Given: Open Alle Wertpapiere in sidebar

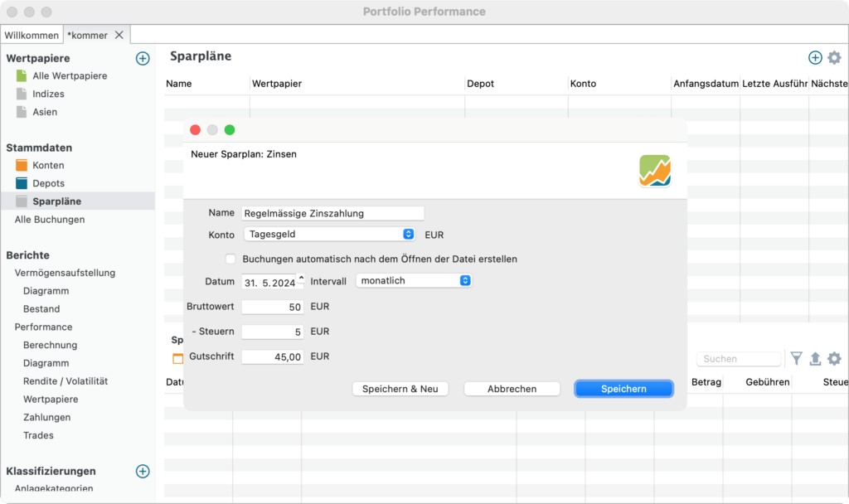Looking at the screenshot, I should point(70,75).
